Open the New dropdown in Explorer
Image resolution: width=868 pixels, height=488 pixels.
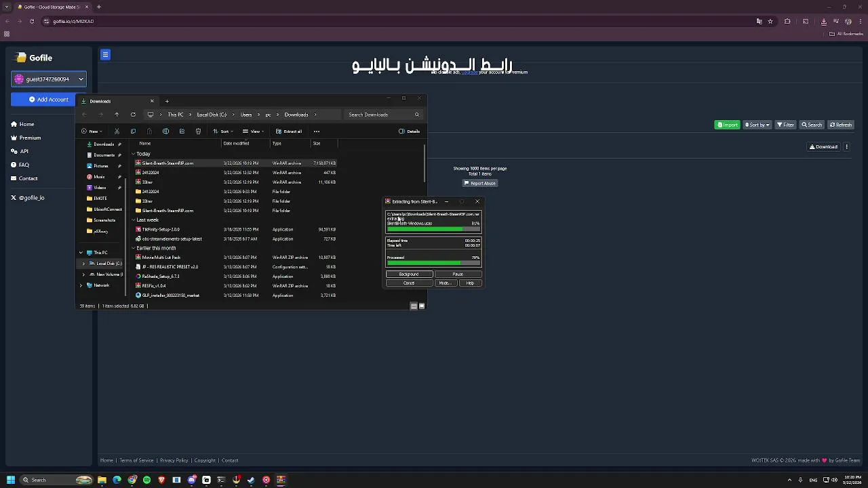pyautogui.click(x=91, y=131)
